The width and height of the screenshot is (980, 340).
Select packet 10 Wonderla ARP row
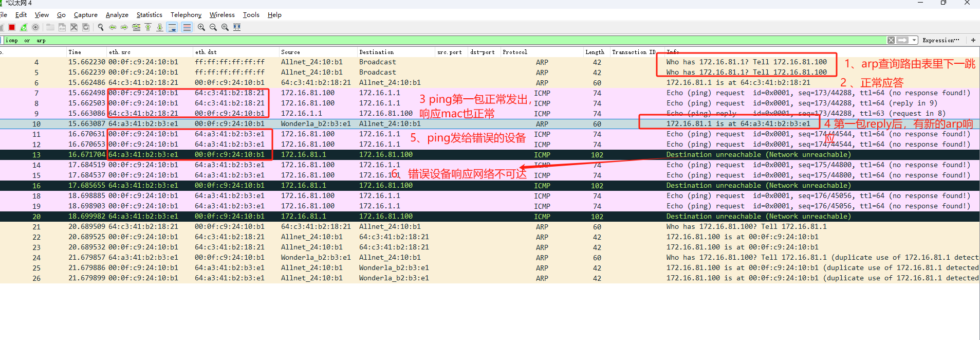coord(490,124)
